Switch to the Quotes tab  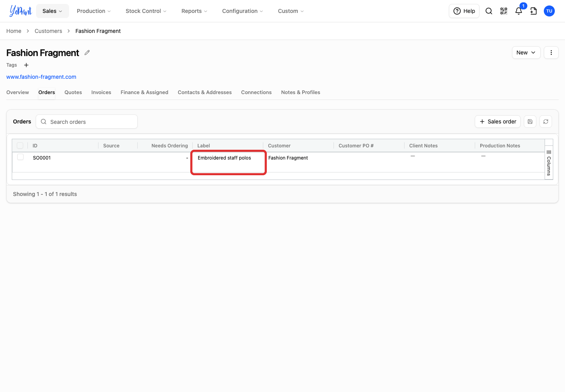pyautogui.click(x=73, y=93)
